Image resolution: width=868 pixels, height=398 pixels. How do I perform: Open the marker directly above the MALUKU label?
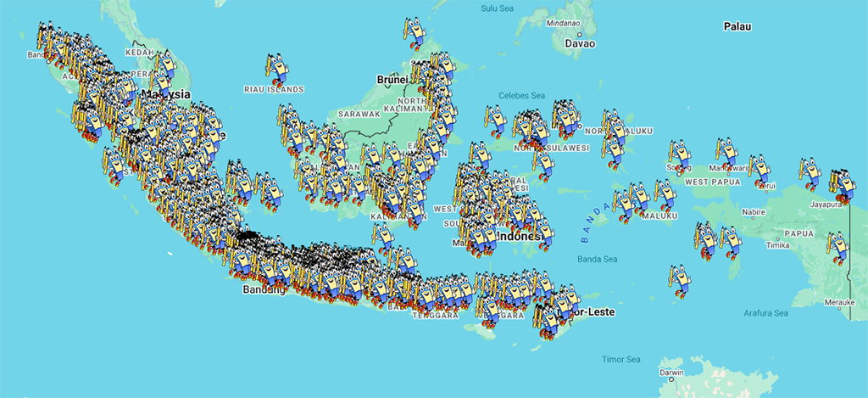665,196
